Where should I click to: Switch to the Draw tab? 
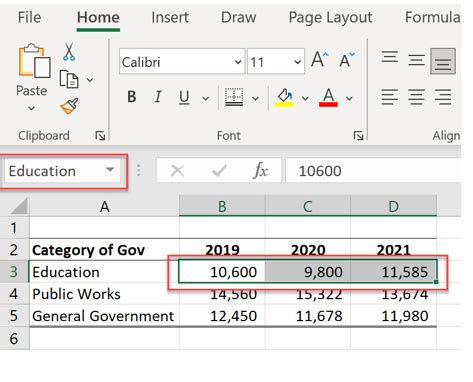(x=238, y=17)
